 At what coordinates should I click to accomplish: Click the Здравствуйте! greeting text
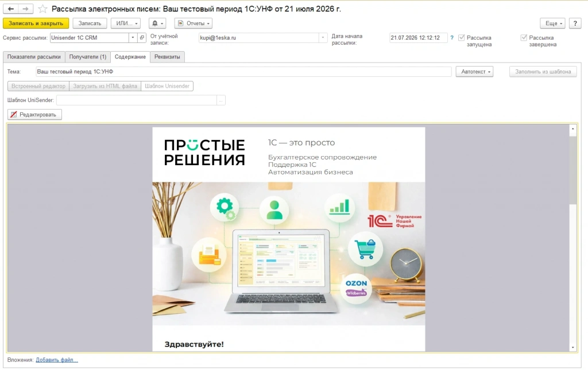(x=194, y=344)
